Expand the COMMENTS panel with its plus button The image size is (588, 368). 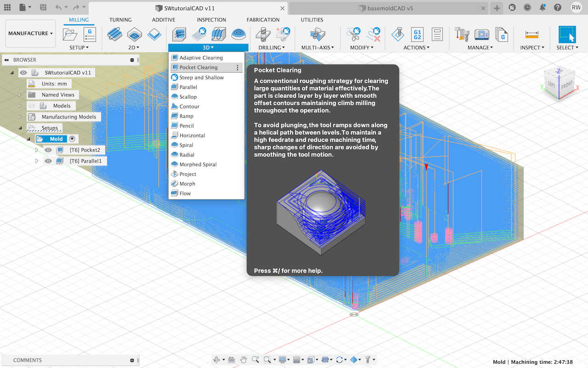click(132, 360)
